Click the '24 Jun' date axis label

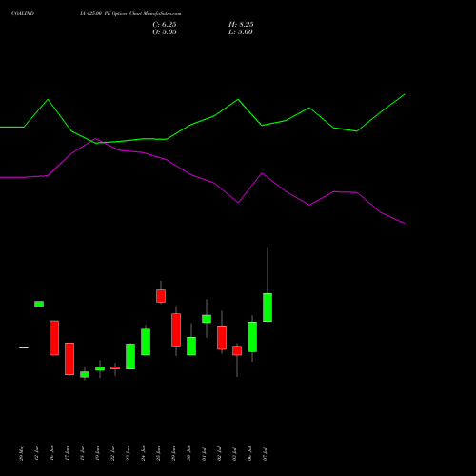tap(144, 453)
